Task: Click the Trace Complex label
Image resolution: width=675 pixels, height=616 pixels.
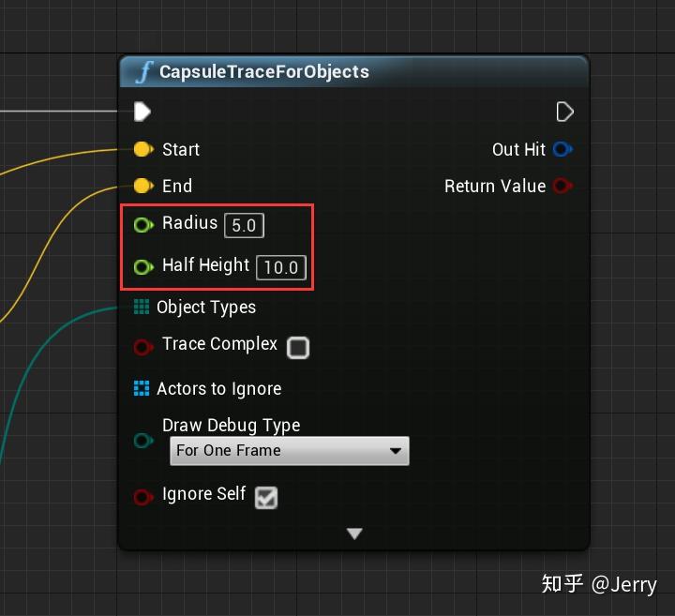Action: click(220, 344)
